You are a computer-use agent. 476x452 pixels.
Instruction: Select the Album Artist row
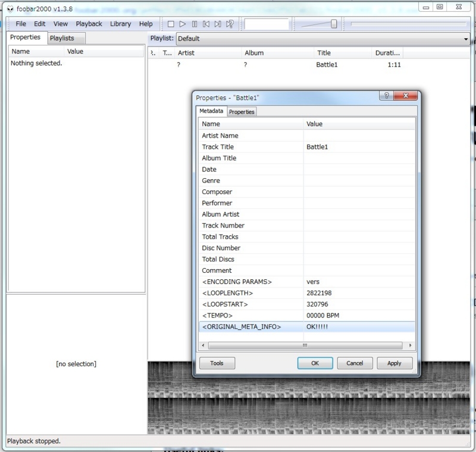pos(307,214)
